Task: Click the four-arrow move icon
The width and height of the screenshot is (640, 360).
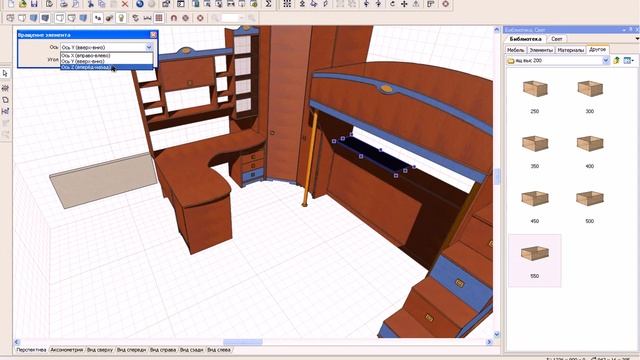Action: click(404, 4)
